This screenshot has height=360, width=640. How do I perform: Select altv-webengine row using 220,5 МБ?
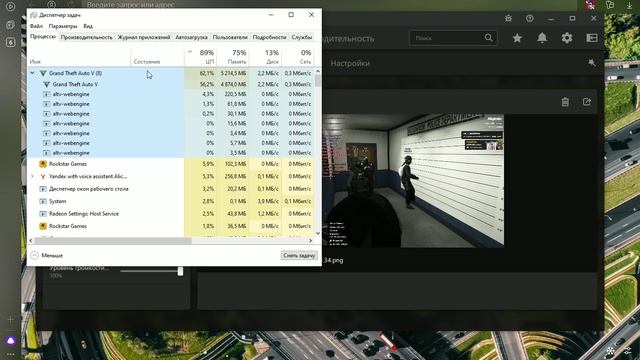coord(171,94)
